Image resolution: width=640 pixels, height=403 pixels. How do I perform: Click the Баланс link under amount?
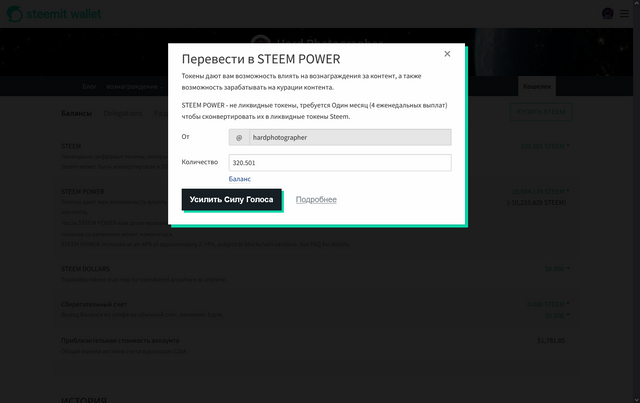[240, 179]
